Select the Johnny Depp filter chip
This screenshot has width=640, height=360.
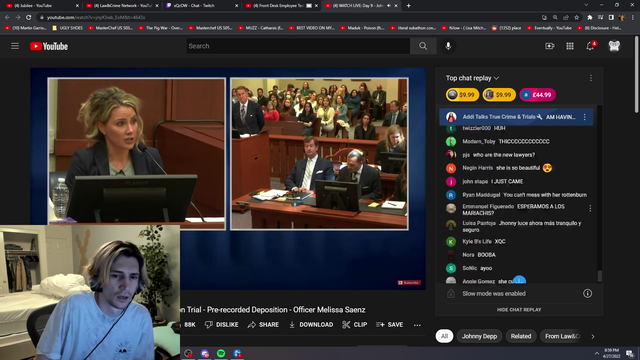479,336
